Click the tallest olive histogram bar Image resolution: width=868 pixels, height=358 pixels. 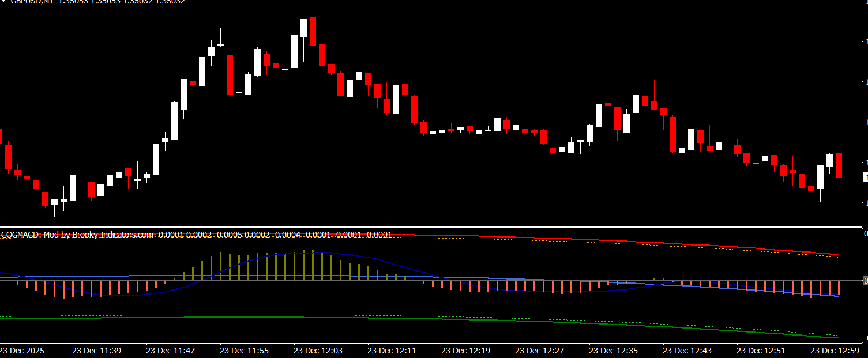pos(303,265)
